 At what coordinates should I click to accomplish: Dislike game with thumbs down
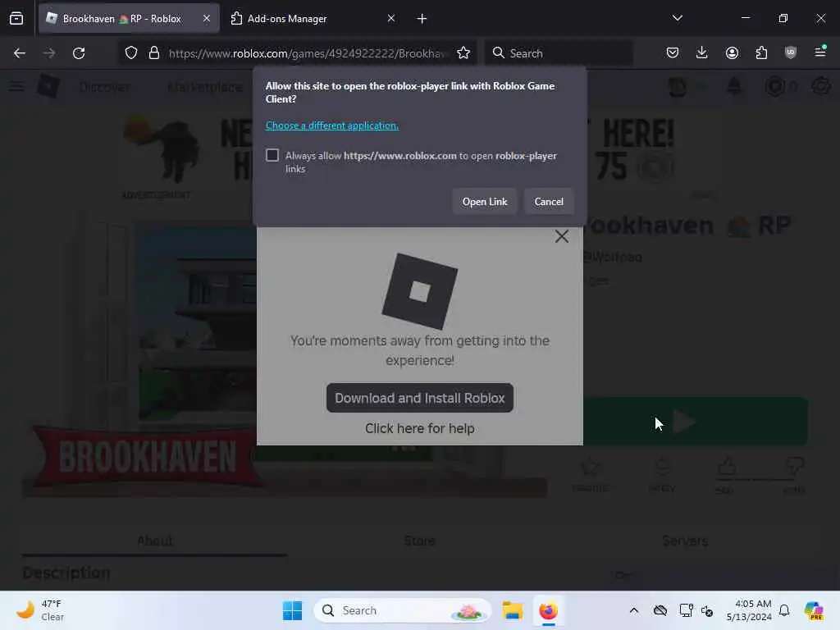[795, 466]
